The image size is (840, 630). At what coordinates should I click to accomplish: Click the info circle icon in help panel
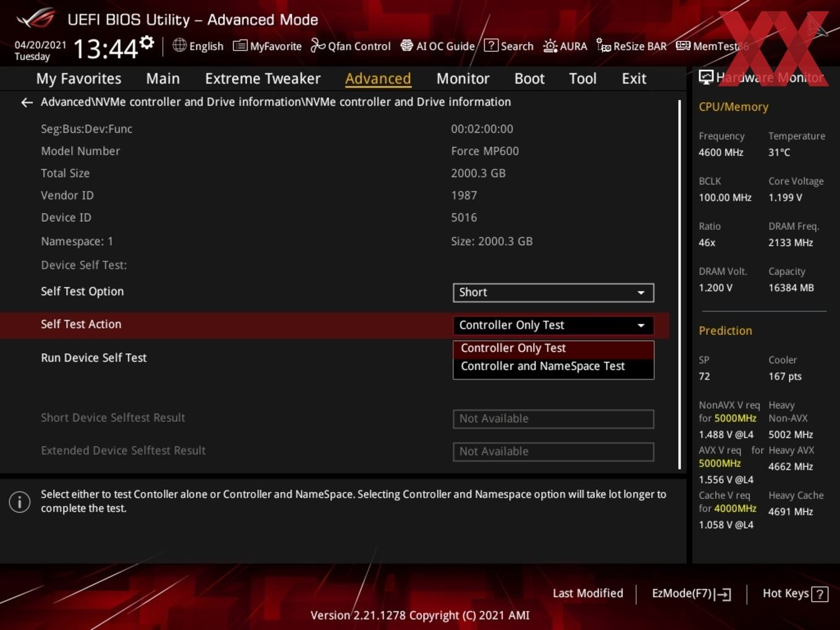pyautogui.click(x=20, y=502)
